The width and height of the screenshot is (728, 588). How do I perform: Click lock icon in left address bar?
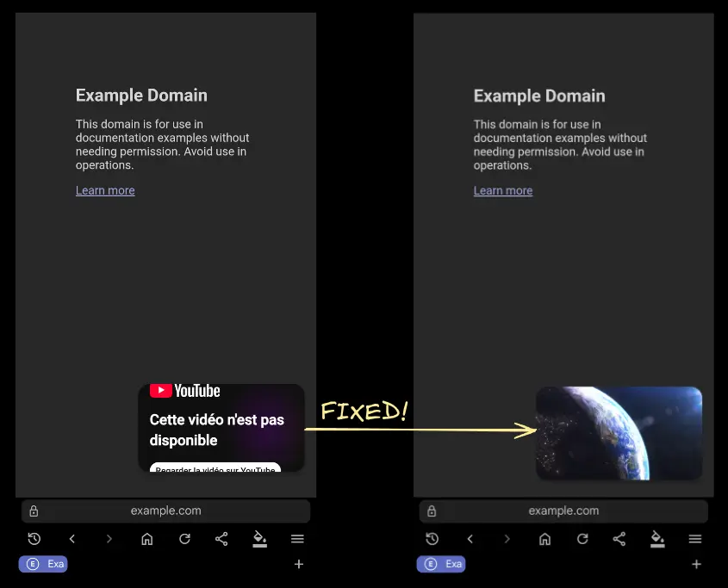tap(34, 511)
